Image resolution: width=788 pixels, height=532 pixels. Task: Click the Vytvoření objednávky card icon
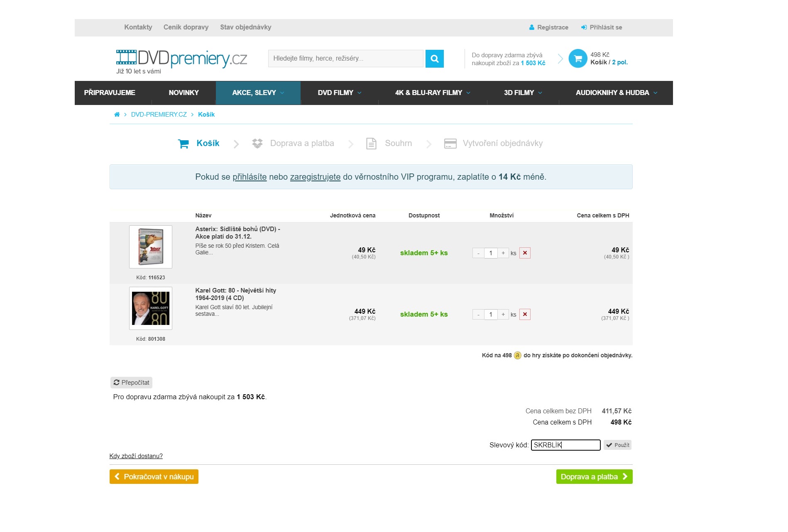click(450, 144)
